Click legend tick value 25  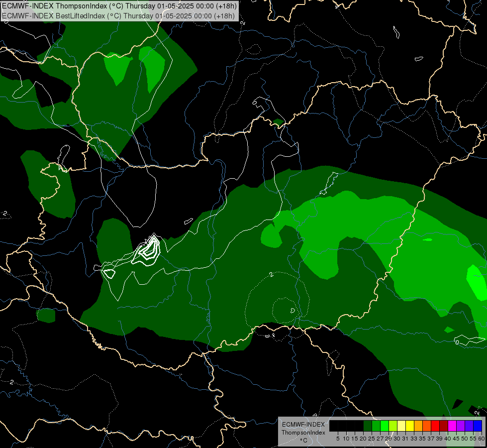[x=372, y=439]
